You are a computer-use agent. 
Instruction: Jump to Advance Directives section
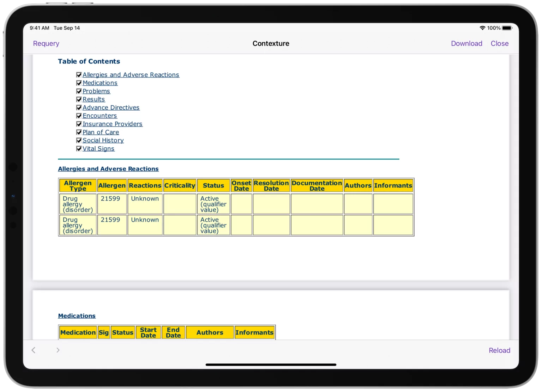coord(111,108)
